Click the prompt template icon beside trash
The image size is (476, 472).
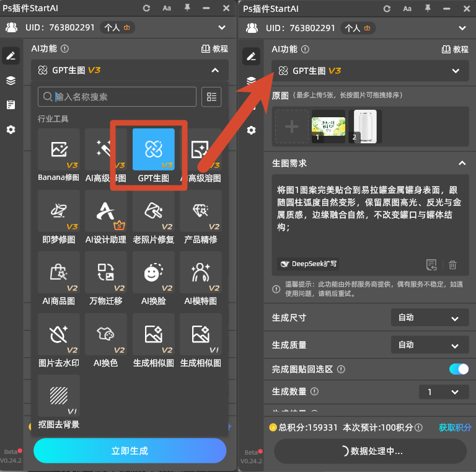point(431,265)
